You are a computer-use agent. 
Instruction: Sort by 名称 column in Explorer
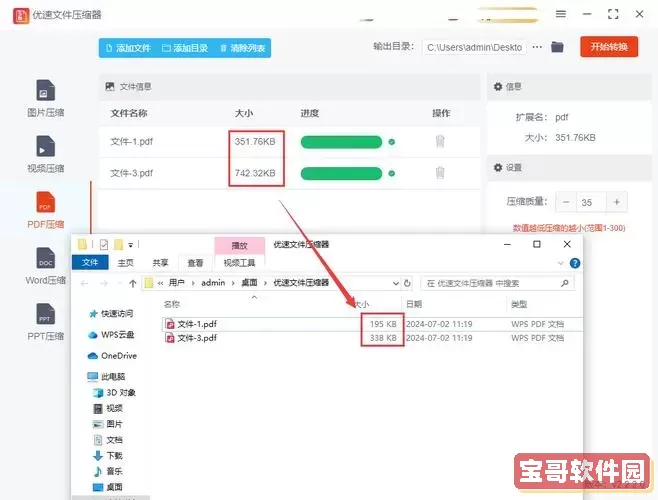tap(172, 304)
